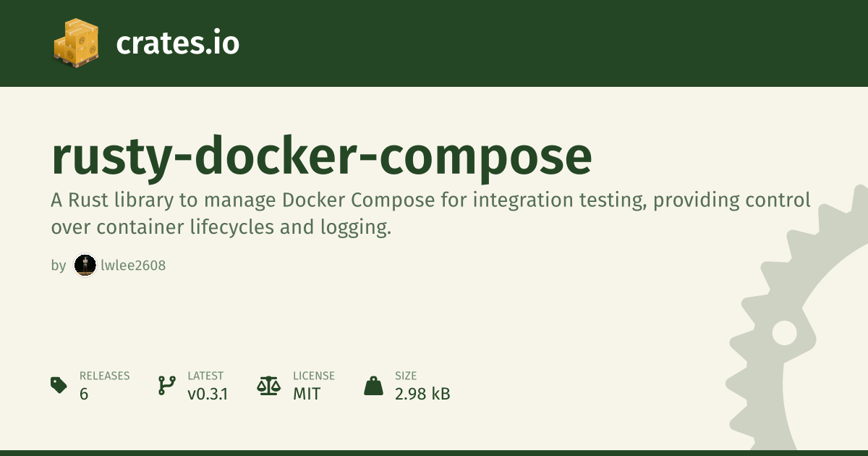This screenshot has width=868, height=456.
Task: Open the lwlee2608 author name
Action: pos(133,266)
